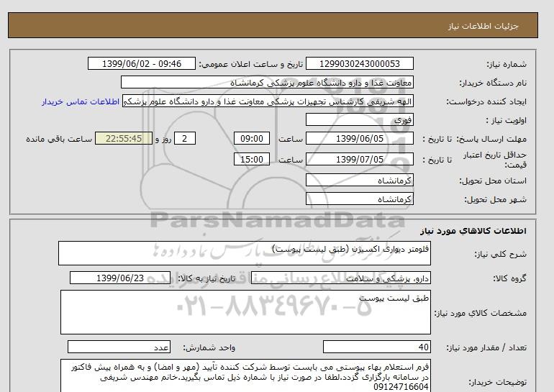
Task: Click the countdown timer 22:55:45
Action: (124, 138)
